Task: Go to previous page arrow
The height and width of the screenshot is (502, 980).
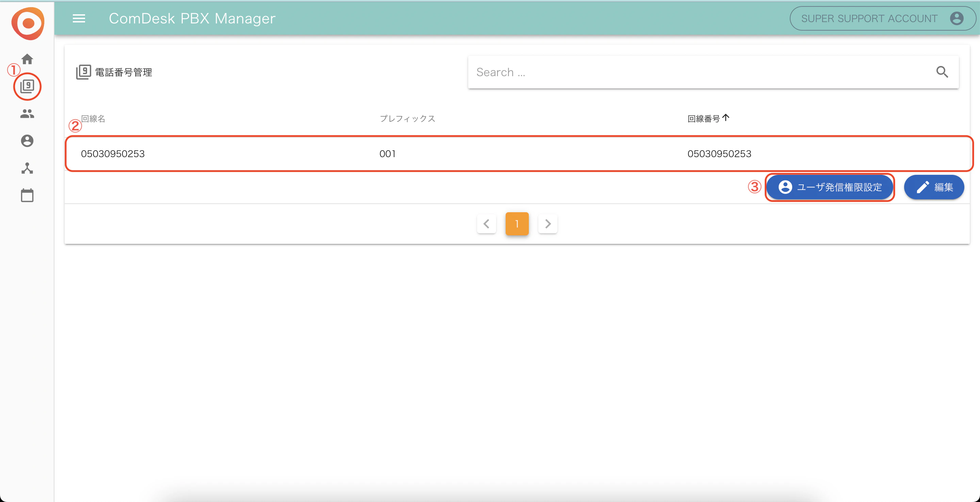Action: point(486,223)
